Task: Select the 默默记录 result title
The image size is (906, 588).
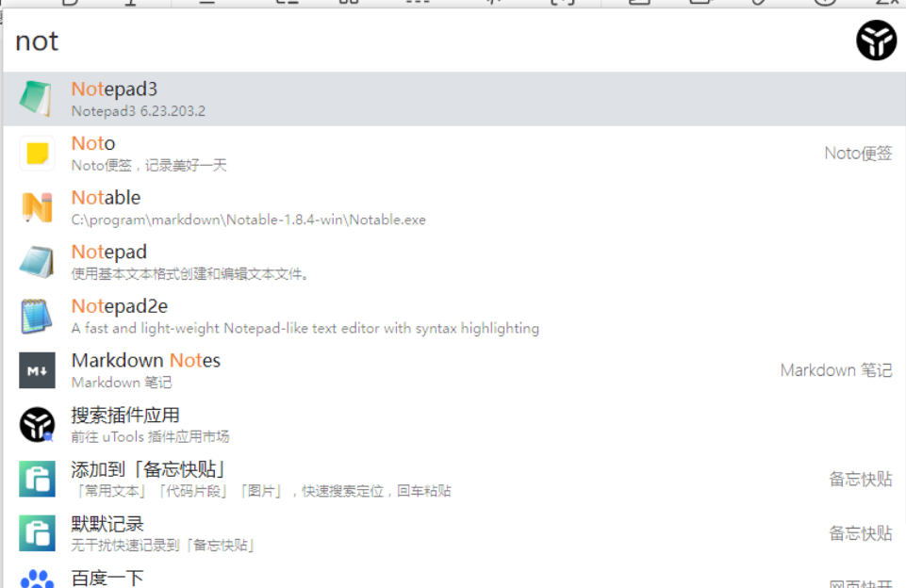Action: [x=107, y=523]
